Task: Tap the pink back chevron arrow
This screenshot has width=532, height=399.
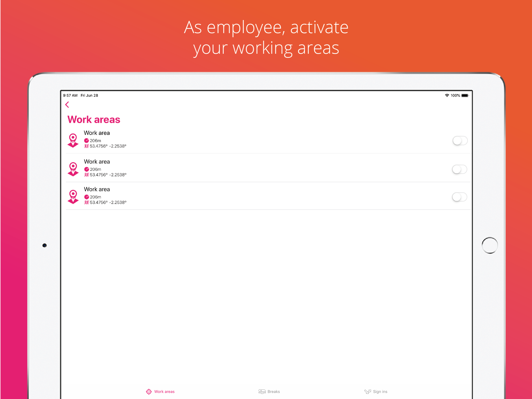Action: click(67, 105)
